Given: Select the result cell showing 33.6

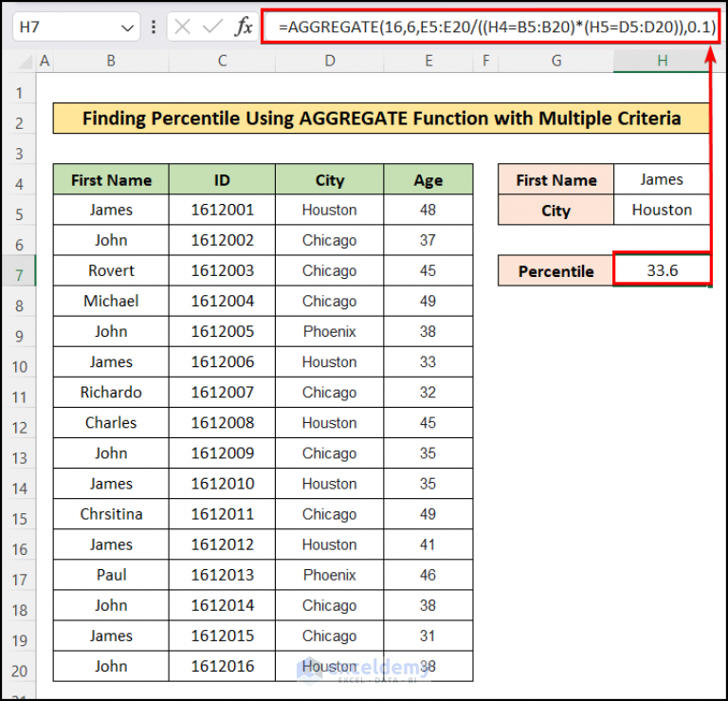Looking at the screenshot, I should pyautogui.click(x=662, y=270).
